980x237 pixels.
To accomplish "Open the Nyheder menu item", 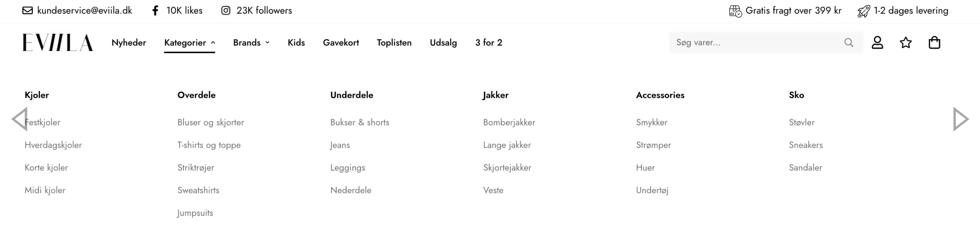I will 129,42.
